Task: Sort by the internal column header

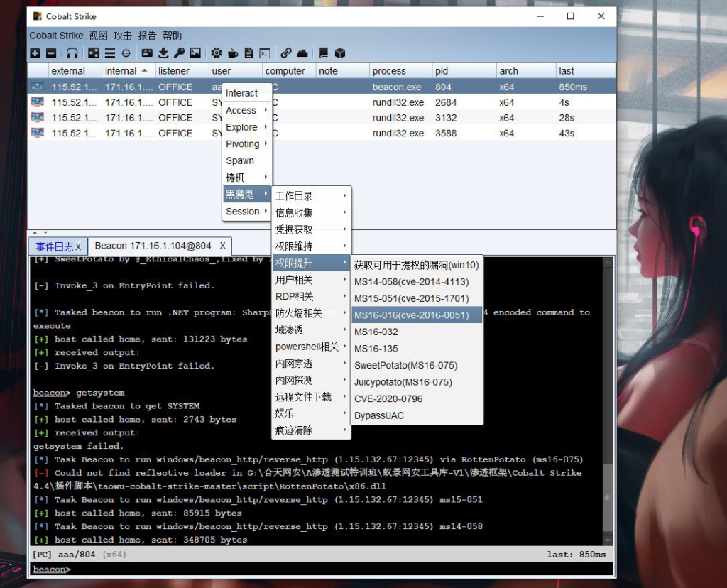Action: click(x=129, y=70)
